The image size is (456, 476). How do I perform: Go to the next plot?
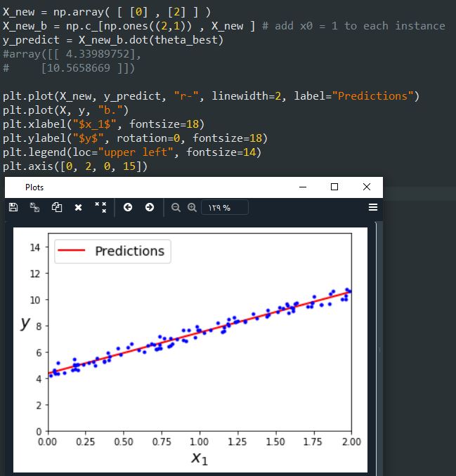(x=149, y=208)
